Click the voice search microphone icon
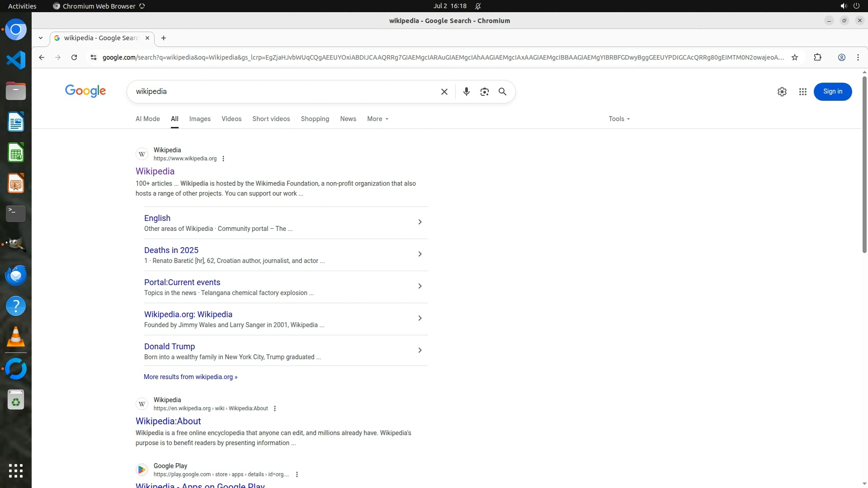The image size is (868, 488). pyautogui.click(x=466, y=92)
